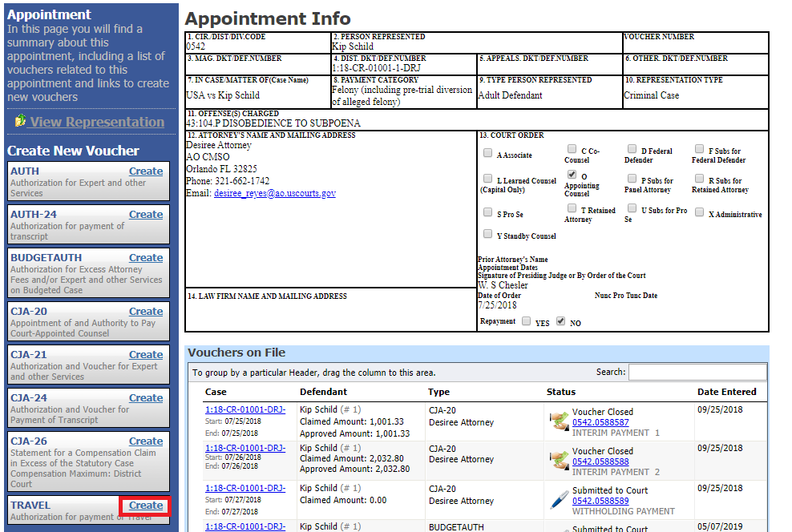Create a new TRAVEL voucher
The image size is (792, 532).
146,506
